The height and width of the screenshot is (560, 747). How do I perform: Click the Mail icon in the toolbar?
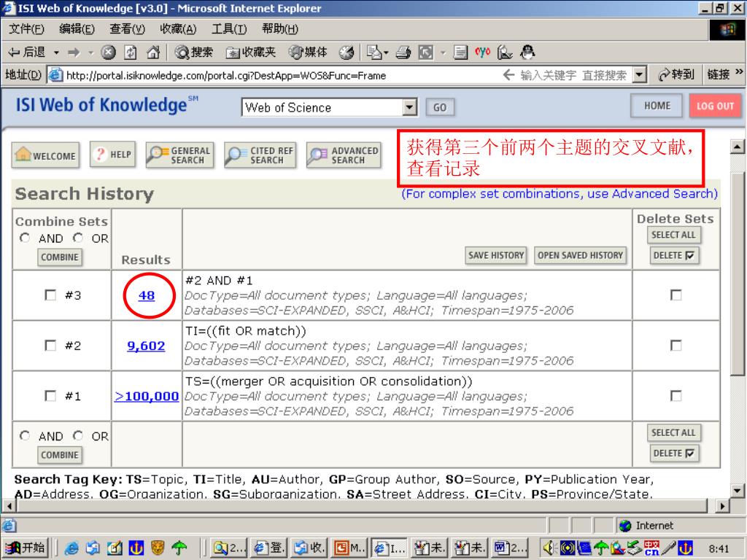tap(377, 52)
